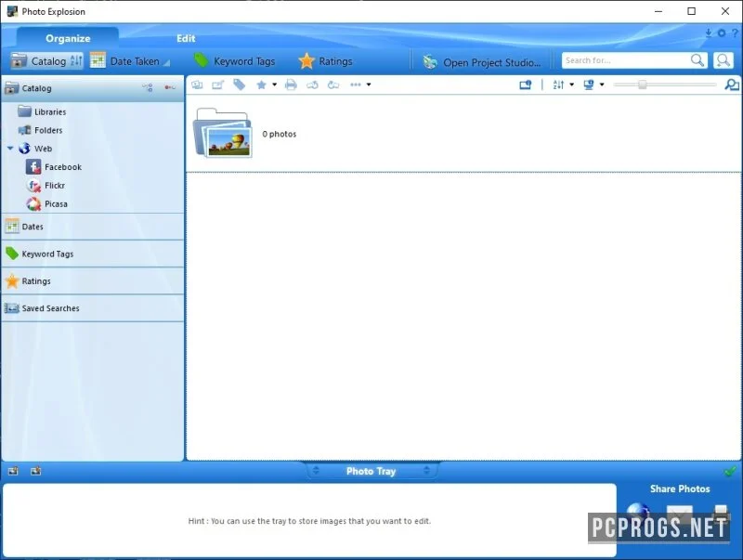Toggle the Photo Tray panel handle
Screen dimensions: 743x560
pyautogui.click(x=371, y=471)
